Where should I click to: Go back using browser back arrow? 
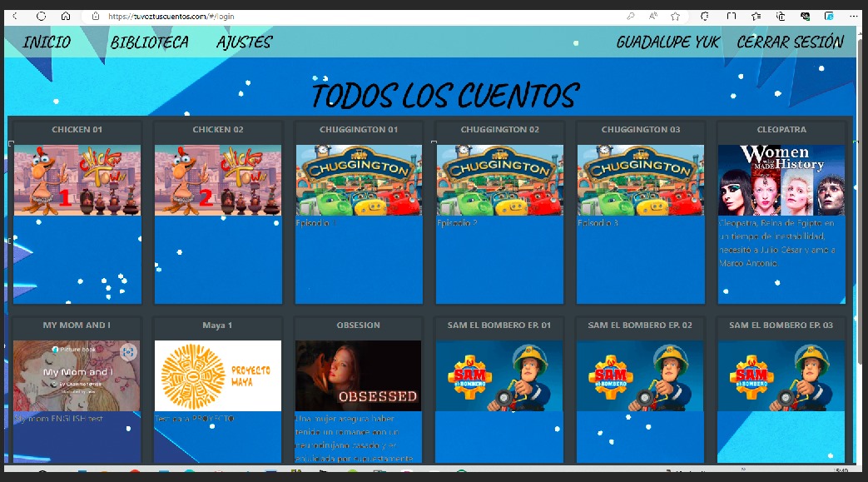pyautogui.click(x=15, y=16)
